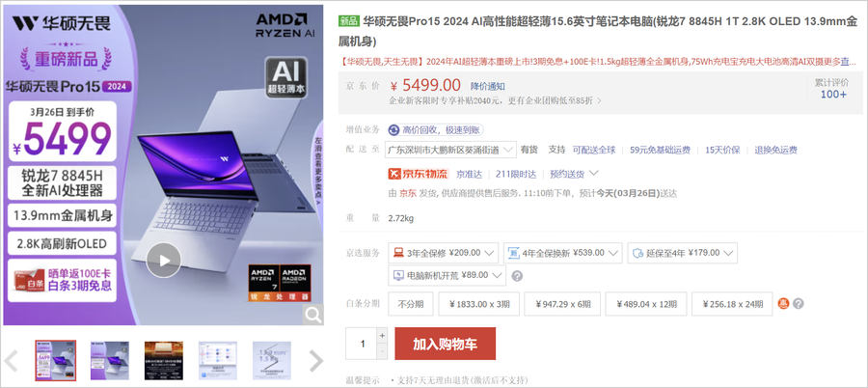Click the help question mark beside 电脑新机开荒
Viewport: 868px width, 388px height.
(517, 275)
